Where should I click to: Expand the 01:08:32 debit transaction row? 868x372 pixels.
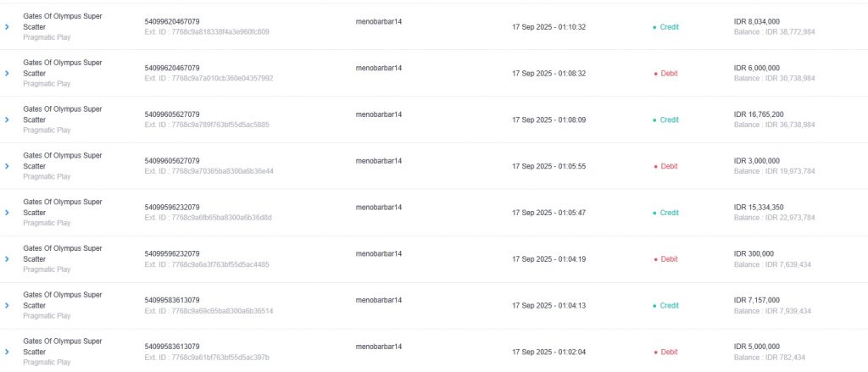7,73
